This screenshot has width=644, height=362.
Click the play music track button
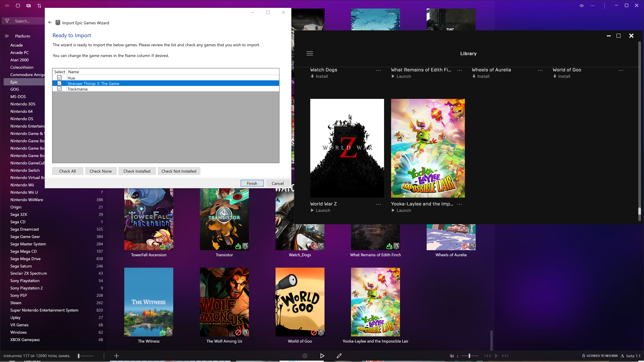tap(496, 356)
